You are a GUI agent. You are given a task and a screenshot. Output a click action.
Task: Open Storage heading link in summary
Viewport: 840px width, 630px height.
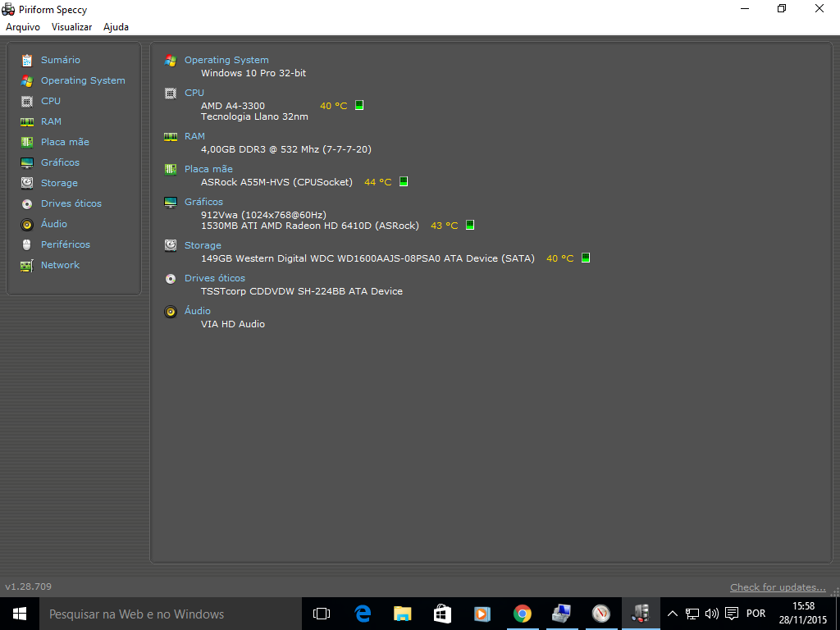pos(203,245)
